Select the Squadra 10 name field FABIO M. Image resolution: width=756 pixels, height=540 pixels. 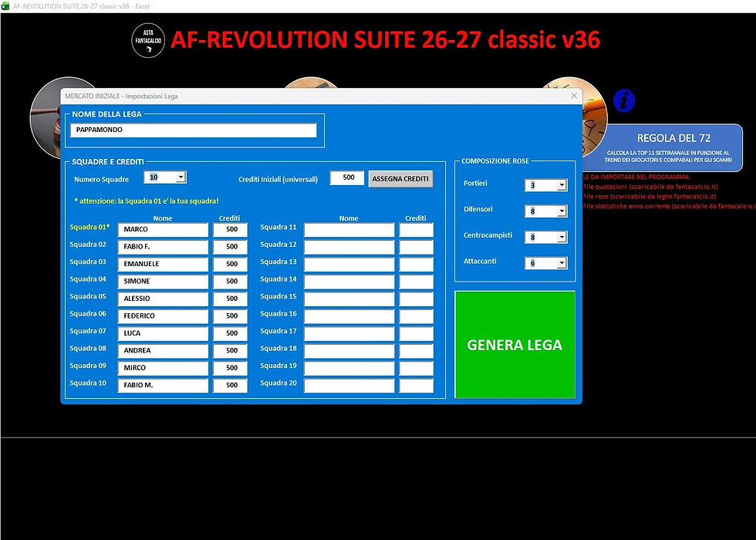point(163,386)
